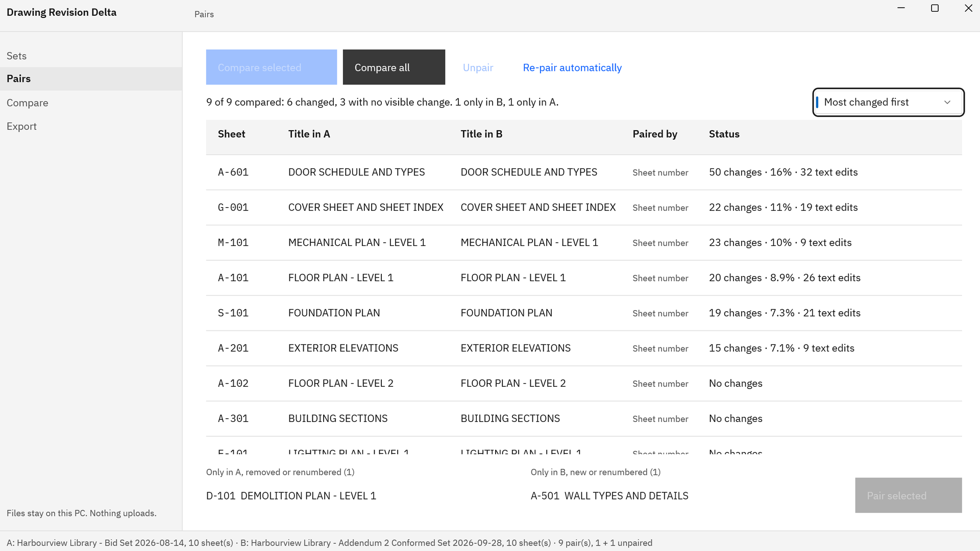This screenshot has width=980, height=551.
Task: Maximize the Drawing Revision Delta window
Action: (935, 8)
